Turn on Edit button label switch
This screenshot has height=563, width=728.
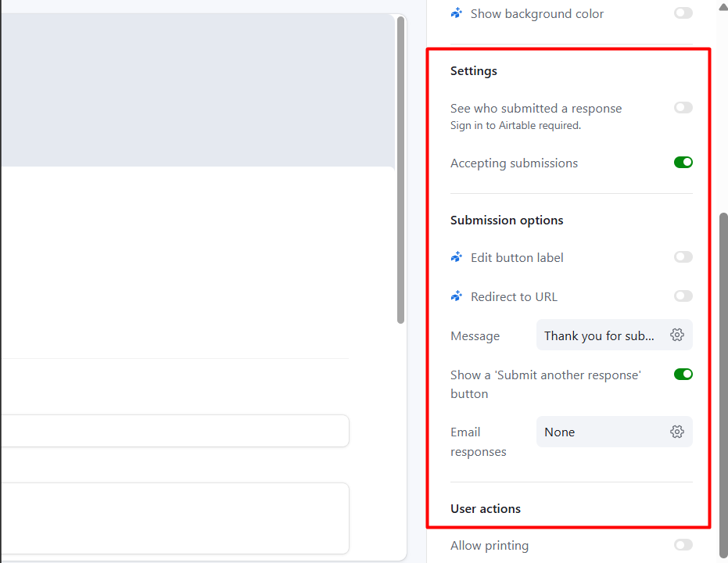[683, 257]
